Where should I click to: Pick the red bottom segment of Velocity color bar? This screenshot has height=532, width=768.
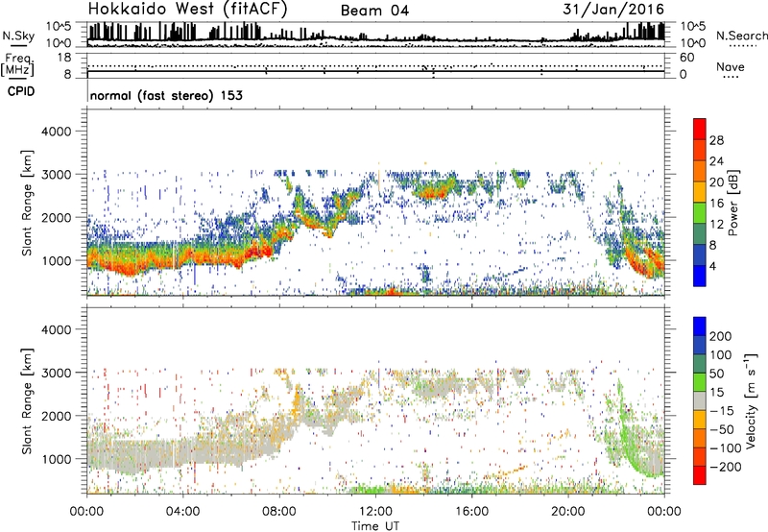pos(700,475)
